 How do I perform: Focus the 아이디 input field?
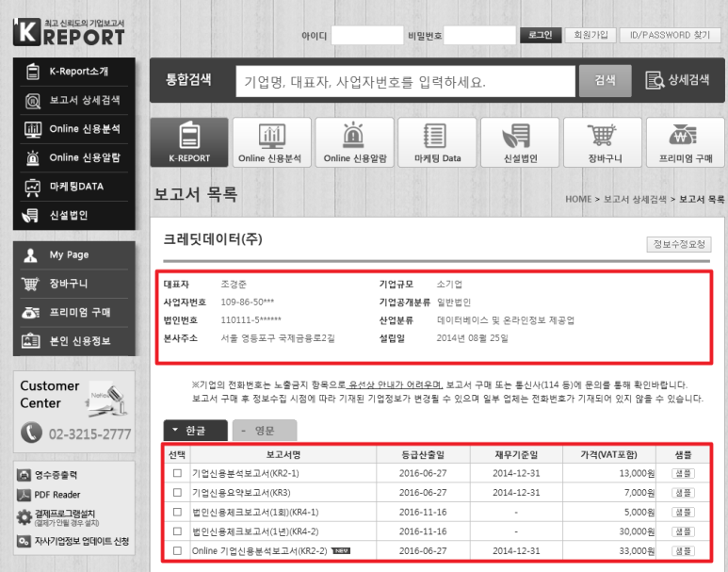point(367,35)
